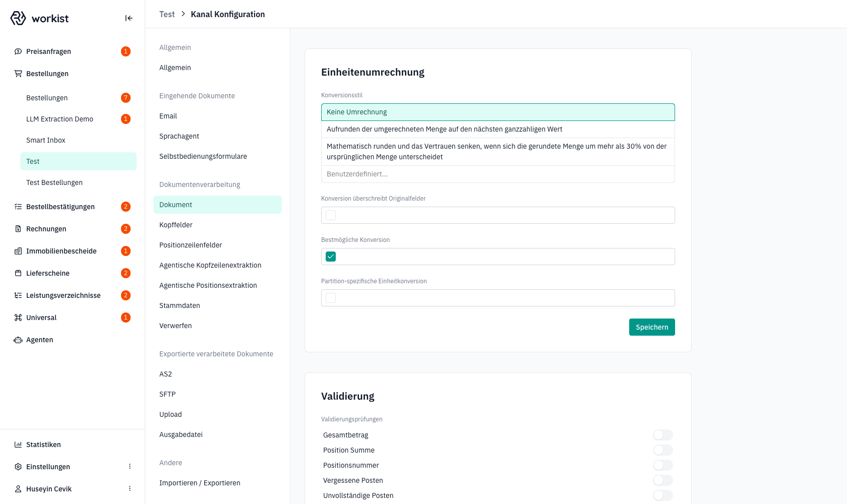Go to Test in the breadcrumb

(167, 14)
